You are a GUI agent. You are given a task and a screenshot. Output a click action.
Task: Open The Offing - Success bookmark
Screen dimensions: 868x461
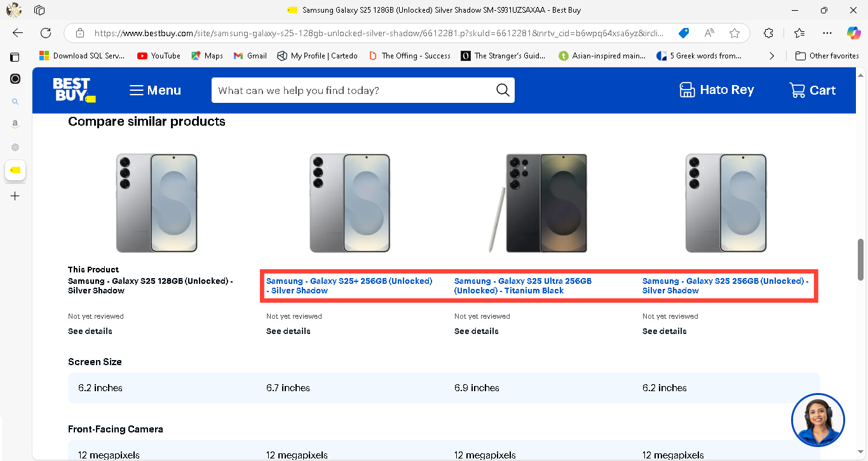click(409, 56)
